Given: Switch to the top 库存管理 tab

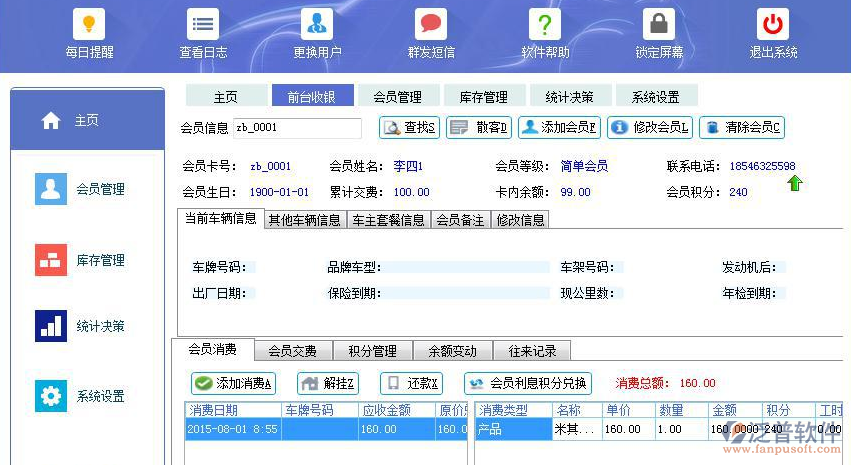Looking at the screenshot, I should pos(484,96).
